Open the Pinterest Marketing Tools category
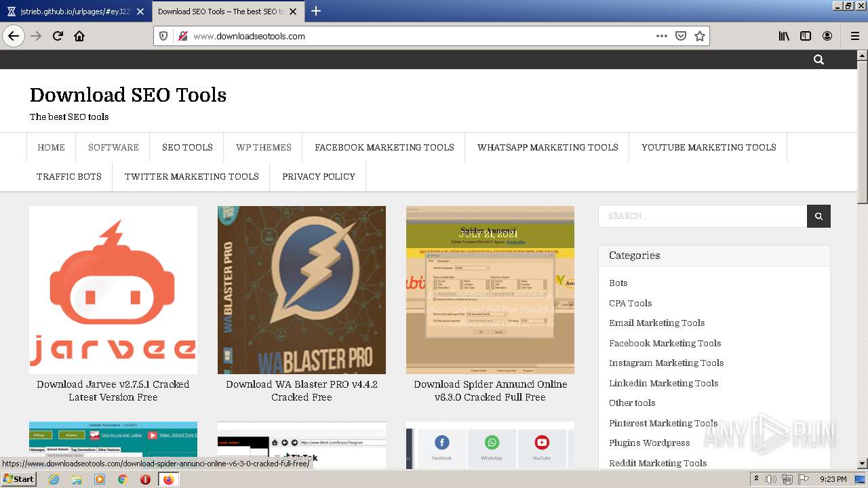 [663, 423]
